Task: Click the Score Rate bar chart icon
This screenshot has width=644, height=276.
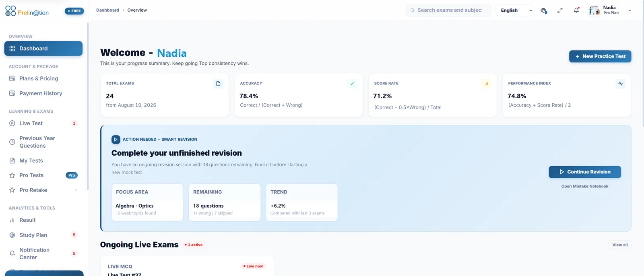Action: tap(486, 84)
